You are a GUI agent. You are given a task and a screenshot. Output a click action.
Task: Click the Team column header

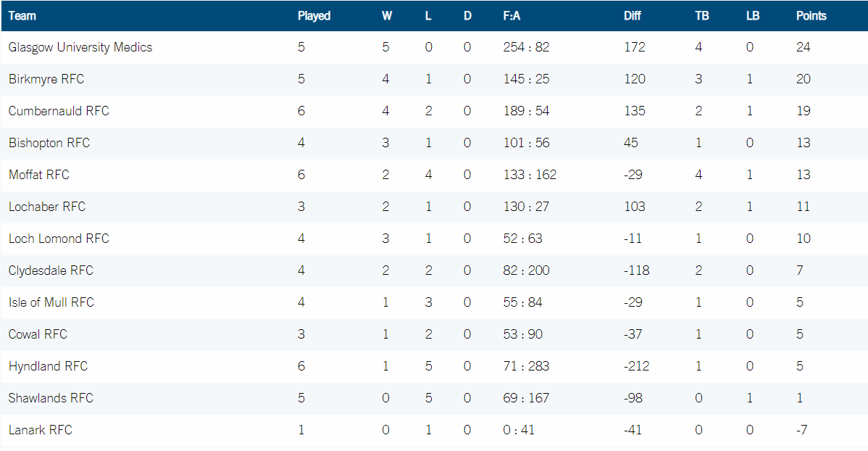point(22,16)
